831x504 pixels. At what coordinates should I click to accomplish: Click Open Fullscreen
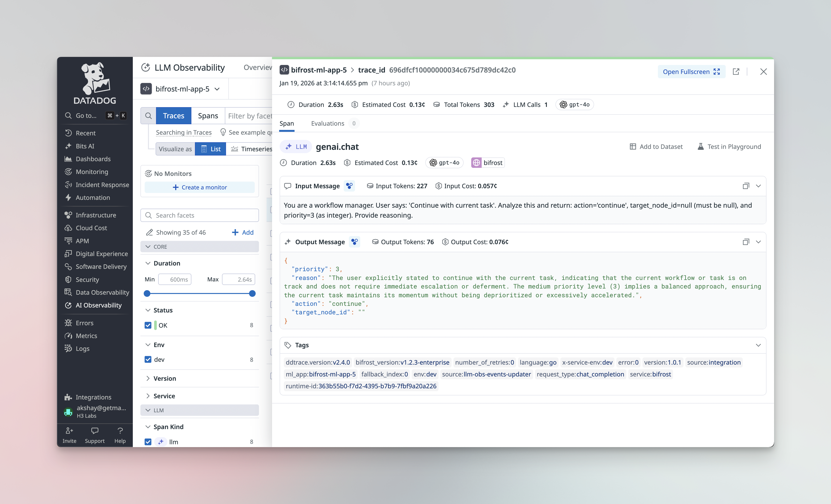(x=691, y=71)
